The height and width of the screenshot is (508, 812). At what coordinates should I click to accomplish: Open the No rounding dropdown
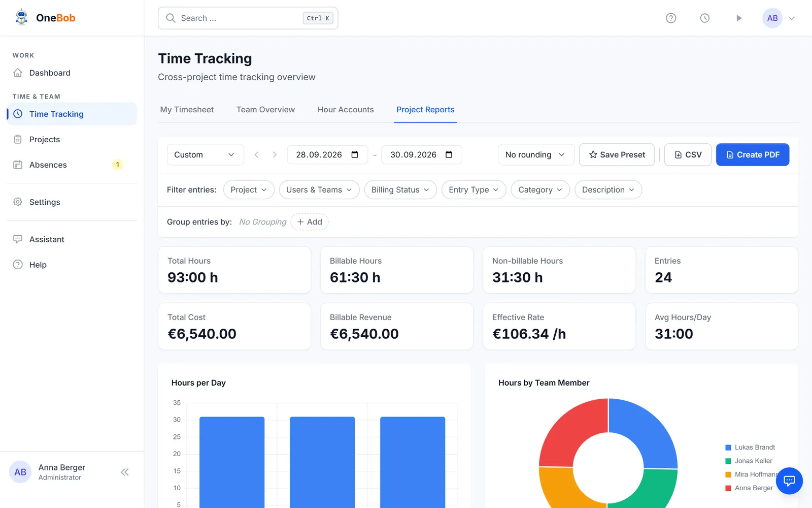(x=536, y=154)
